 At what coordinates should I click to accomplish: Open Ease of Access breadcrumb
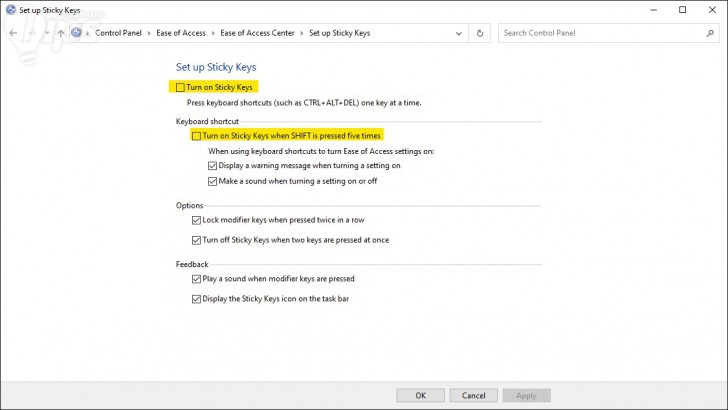click(181, 33)
